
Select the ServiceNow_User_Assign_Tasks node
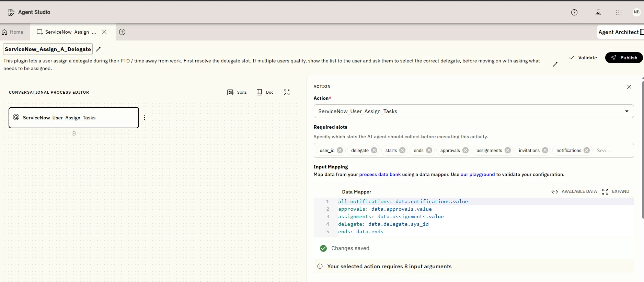[x=74, y=118]
